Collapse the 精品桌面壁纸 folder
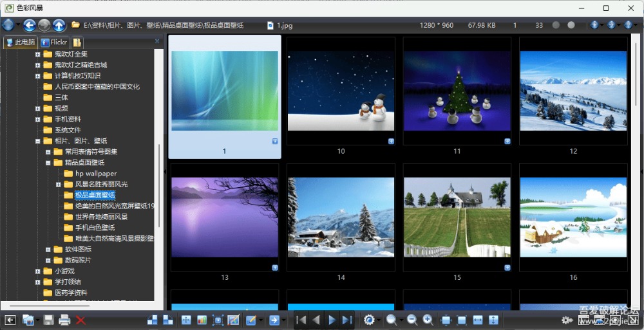The width and height of the screenshot is (644, 330). coord(48,163)
